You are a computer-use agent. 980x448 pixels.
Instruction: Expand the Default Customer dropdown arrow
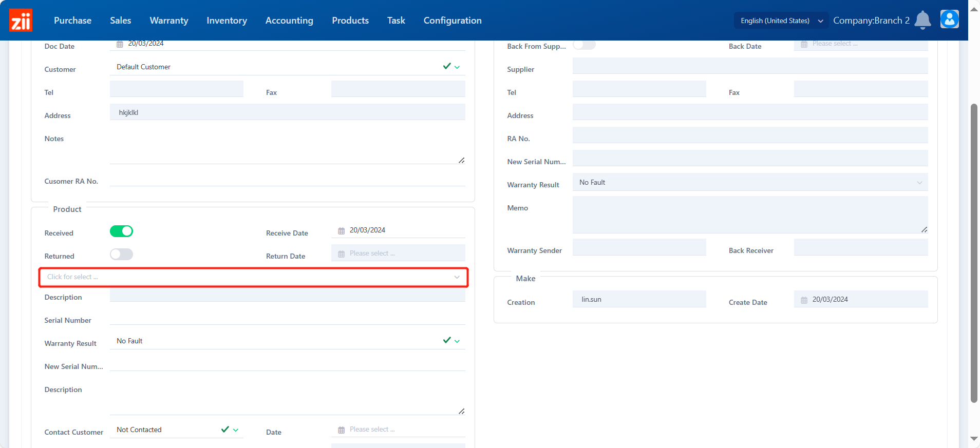[x=457, y=67]
